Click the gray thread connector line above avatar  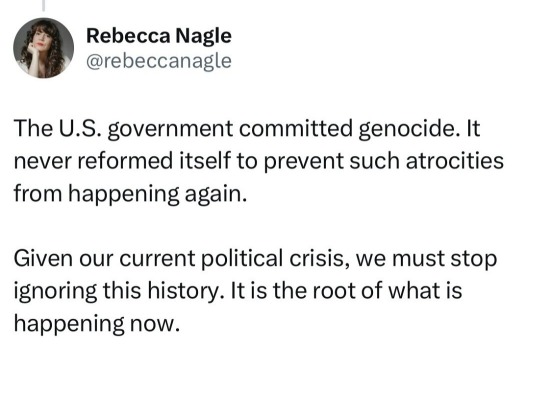pos(43,5)
